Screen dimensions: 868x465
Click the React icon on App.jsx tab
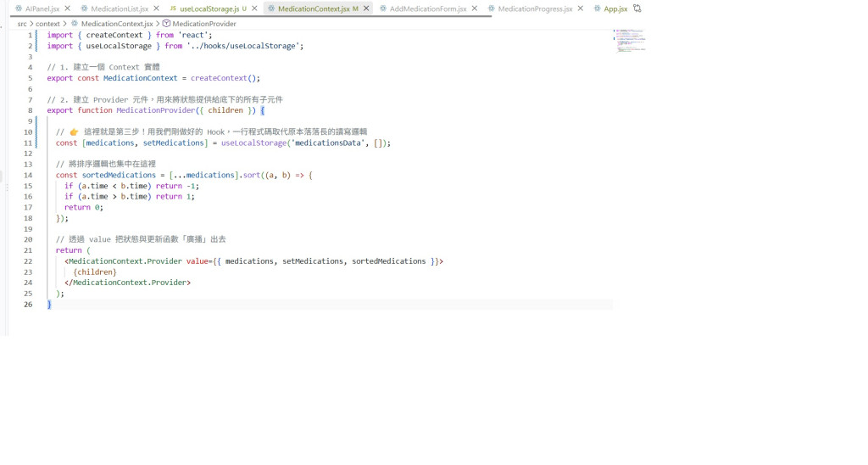tap(598, 8)
